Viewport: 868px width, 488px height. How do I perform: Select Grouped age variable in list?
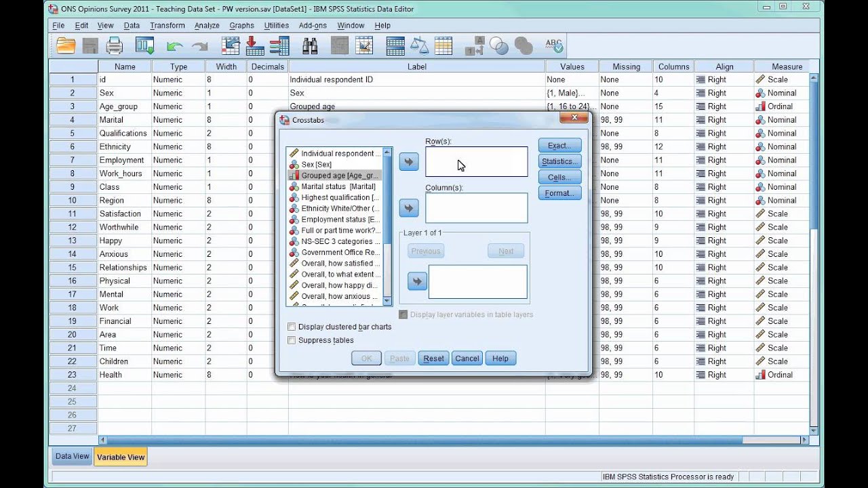[x=334, y=176]
